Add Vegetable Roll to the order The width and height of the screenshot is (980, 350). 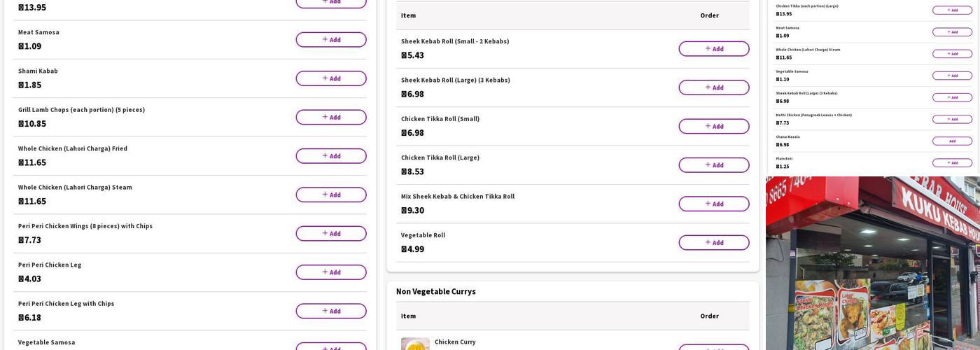click(713, 243)
